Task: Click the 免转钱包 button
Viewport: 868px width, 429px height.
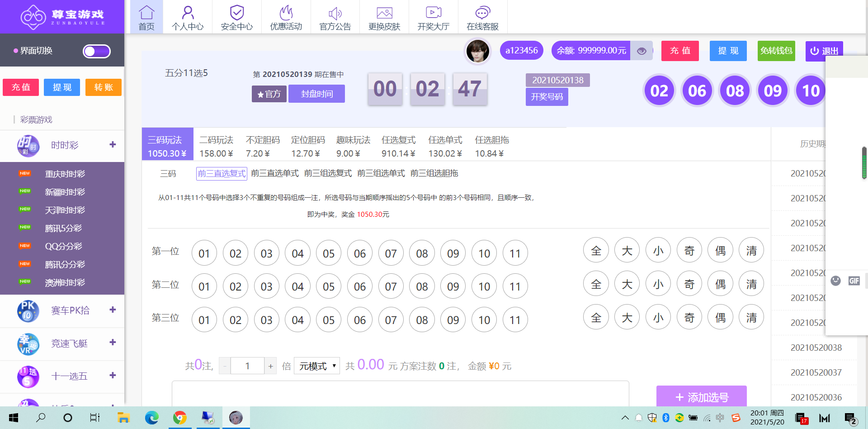Action: click(776, 51)
